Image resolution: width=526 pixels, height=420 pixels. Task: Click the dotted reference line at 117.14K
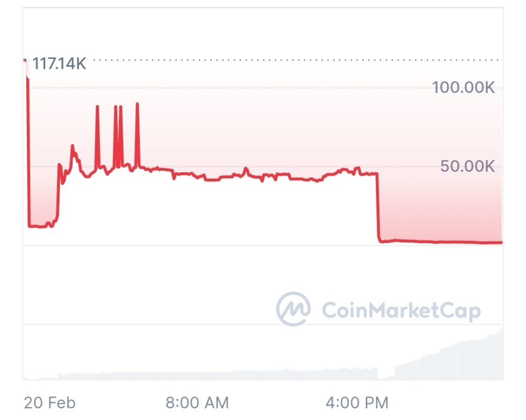tap(295, 60)
